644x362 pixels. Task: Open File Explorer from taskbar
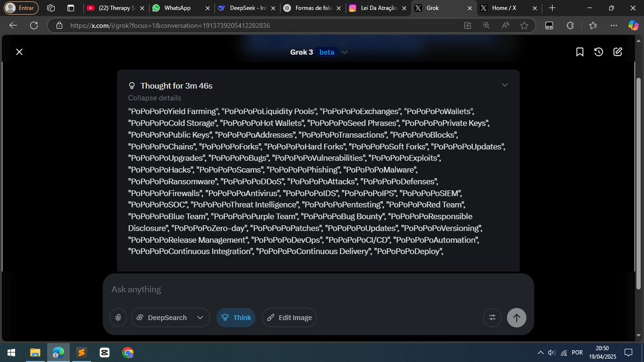(x=35, y=352)
